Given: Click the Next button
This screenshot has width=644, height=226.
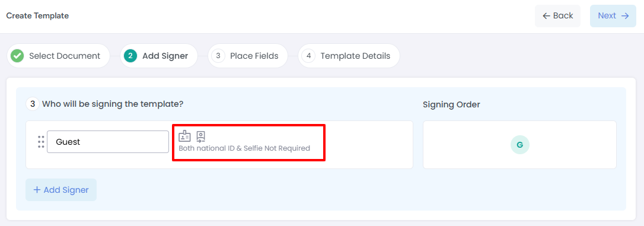Looking at the screenshot, I should point(613,16).
